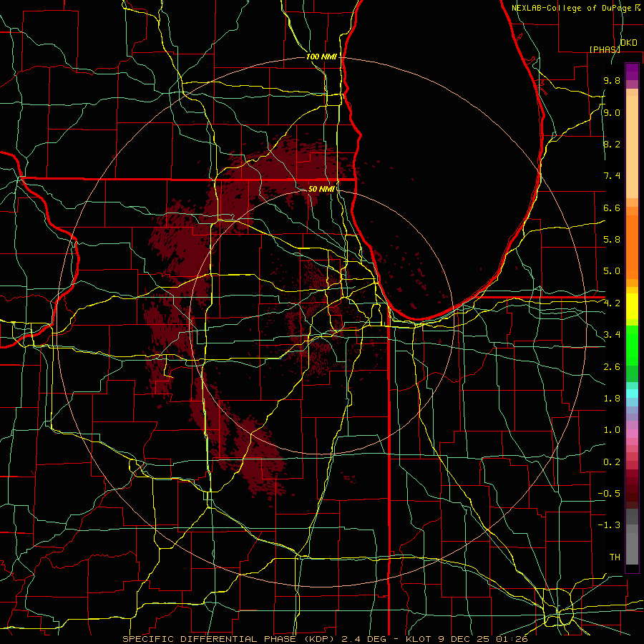Image resolution: width=644 pixels, height=644 pixels.
Task: Click the 50 NMI range ring label
Action: 321,189
